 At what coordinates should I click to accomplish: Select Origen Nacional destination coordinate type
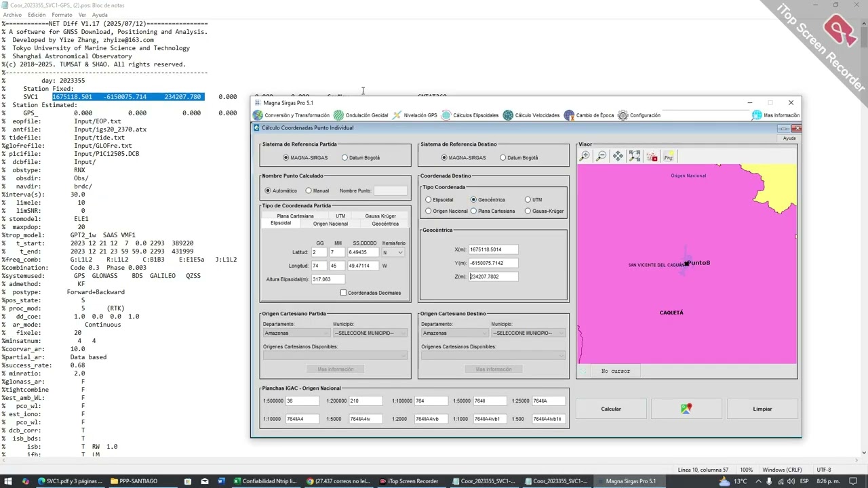tap(446, 211)
